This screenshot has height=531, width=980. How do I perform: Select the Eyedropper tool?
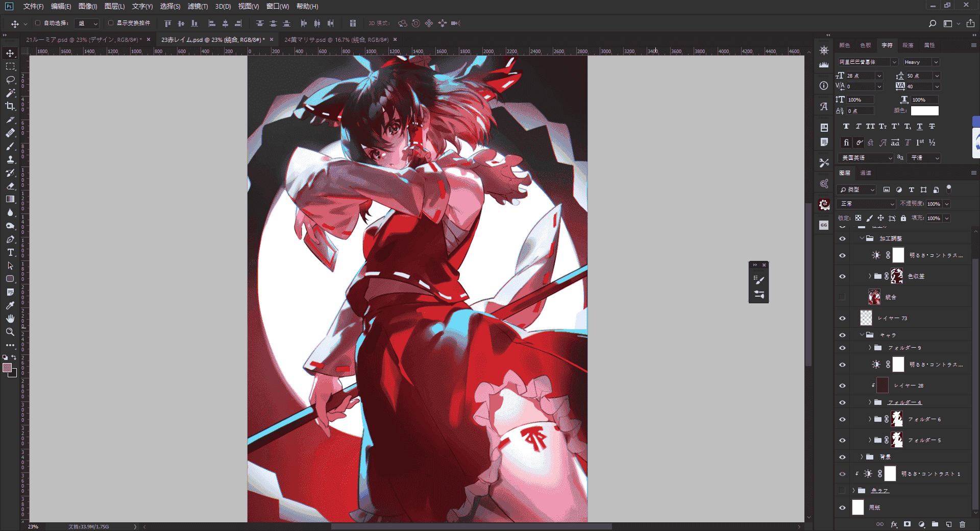pyautogui.click(x=10, y=305)
